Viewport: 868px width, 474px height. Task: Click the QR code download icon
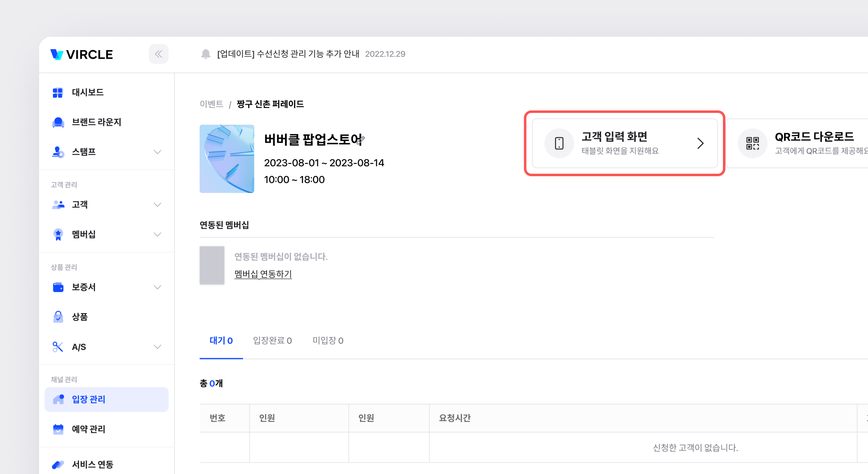pos(752,143)
